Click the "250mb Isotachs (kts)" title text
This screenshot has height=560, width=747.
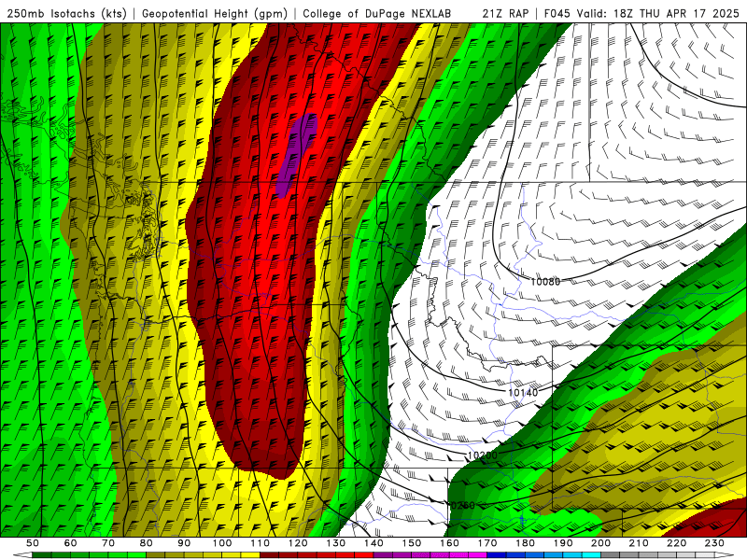[x=66, y=13]
